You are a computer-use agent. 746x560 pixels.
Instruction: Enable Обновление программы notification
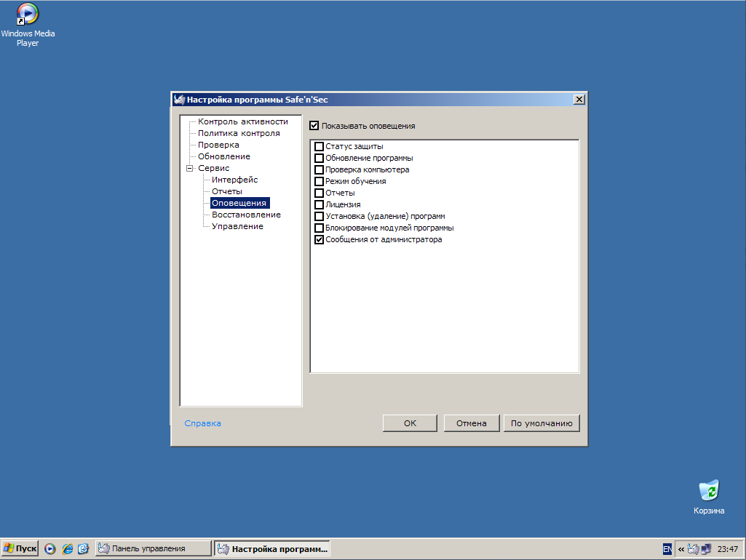pos(320,158)
